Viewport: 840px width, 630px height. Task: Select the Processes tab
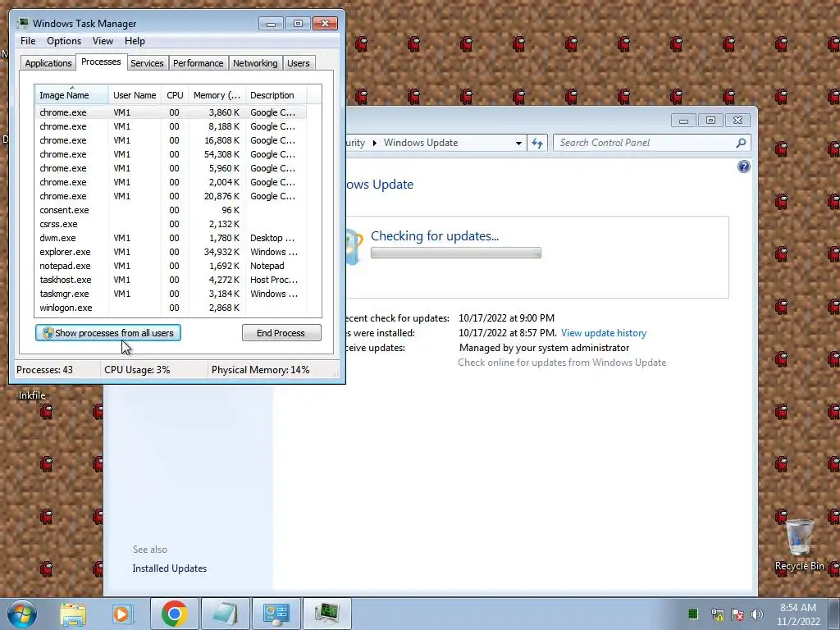101,62
